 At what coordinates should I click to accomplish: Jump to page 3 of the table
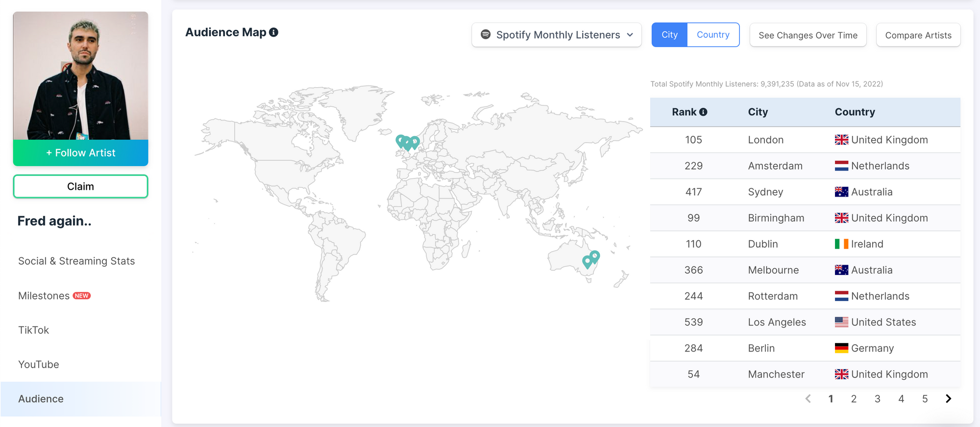coord(877,399)
